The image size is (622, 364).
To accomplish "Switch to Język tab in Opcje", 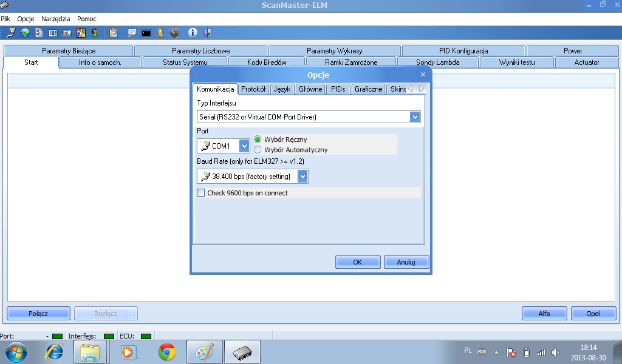I will click(x=282, y=89).
